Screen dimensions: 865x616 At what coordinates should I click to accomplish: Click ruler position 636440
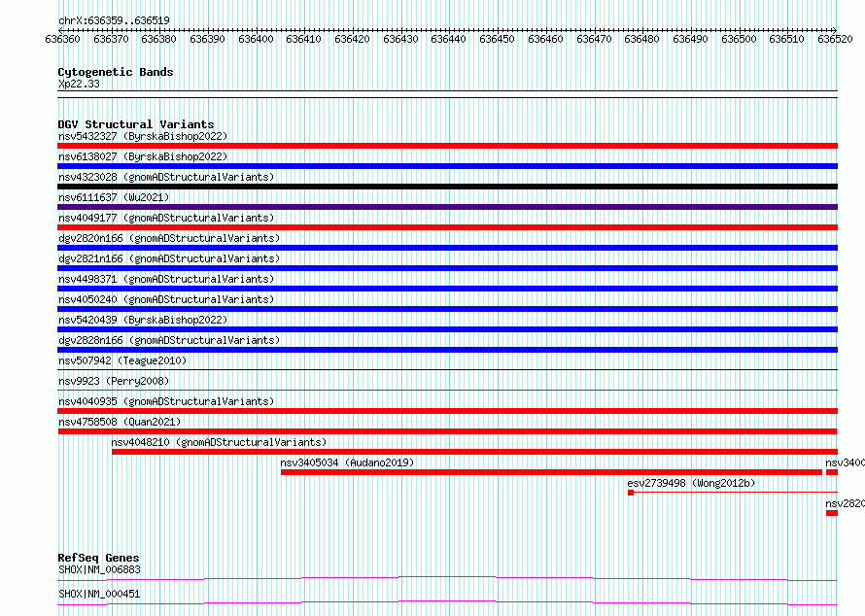(448, 39)
